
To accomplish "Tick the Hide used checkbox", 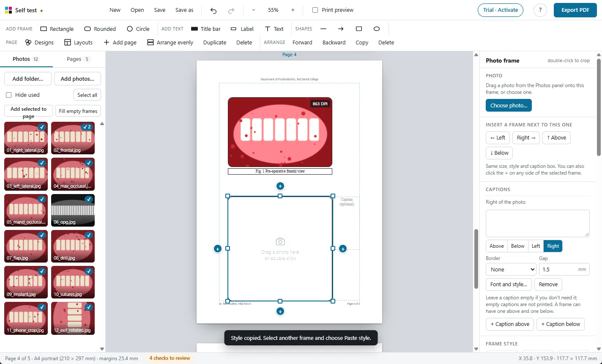I will (x=8, y=95).
